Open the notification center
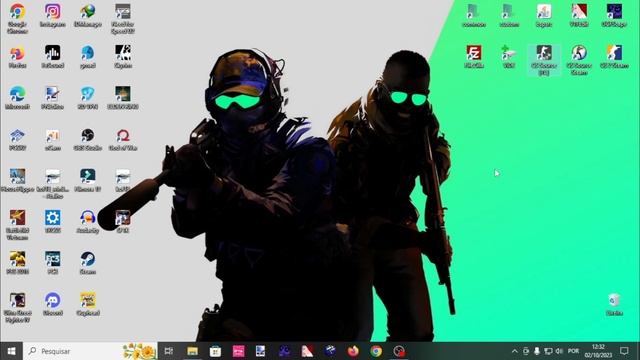Screen dimensions: 640x360 click(624, 351)
